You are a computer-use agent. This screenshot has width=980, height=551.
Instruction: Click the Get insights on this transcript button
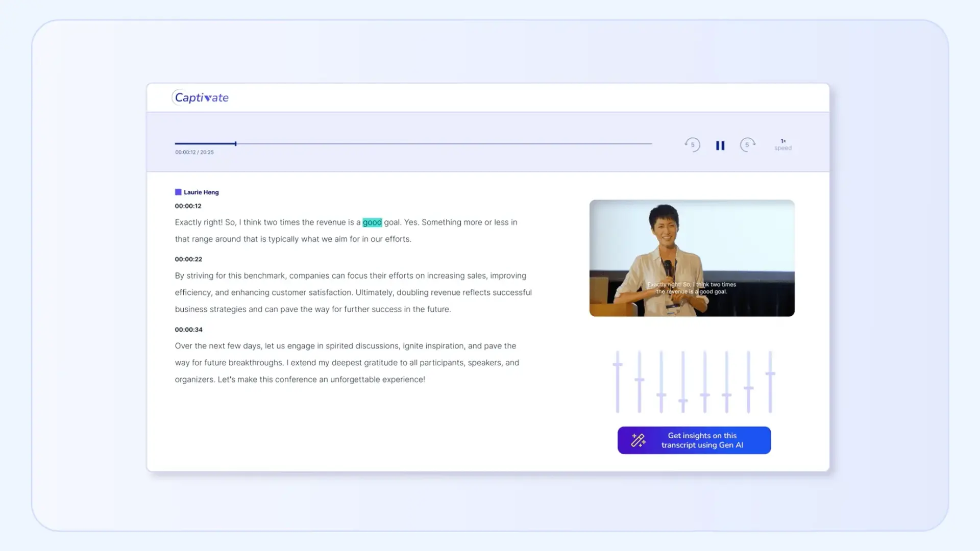(694, 440)
